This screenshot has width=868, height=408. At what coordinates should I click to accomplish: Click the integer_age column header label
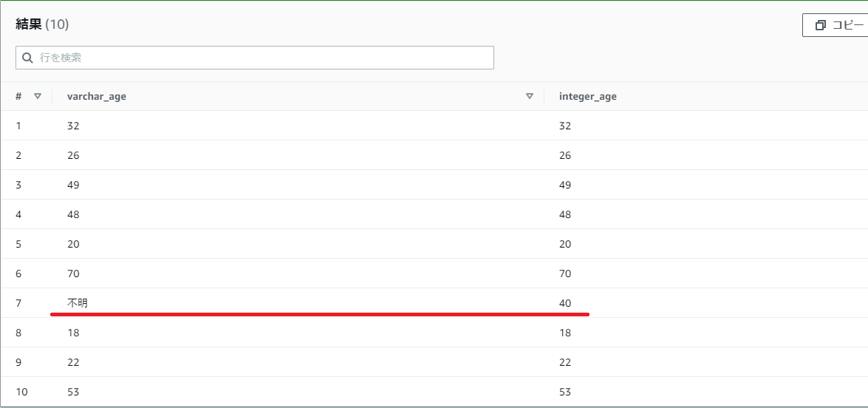point(587,96)
